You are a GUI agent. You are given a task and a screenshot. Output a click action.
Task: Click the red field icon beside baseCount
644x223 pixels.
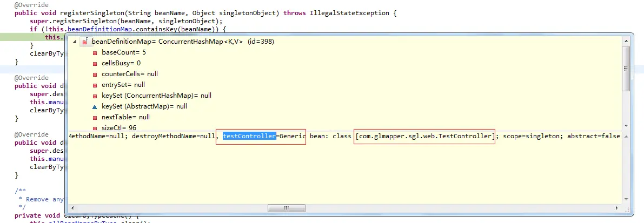(x=95, y=53)
